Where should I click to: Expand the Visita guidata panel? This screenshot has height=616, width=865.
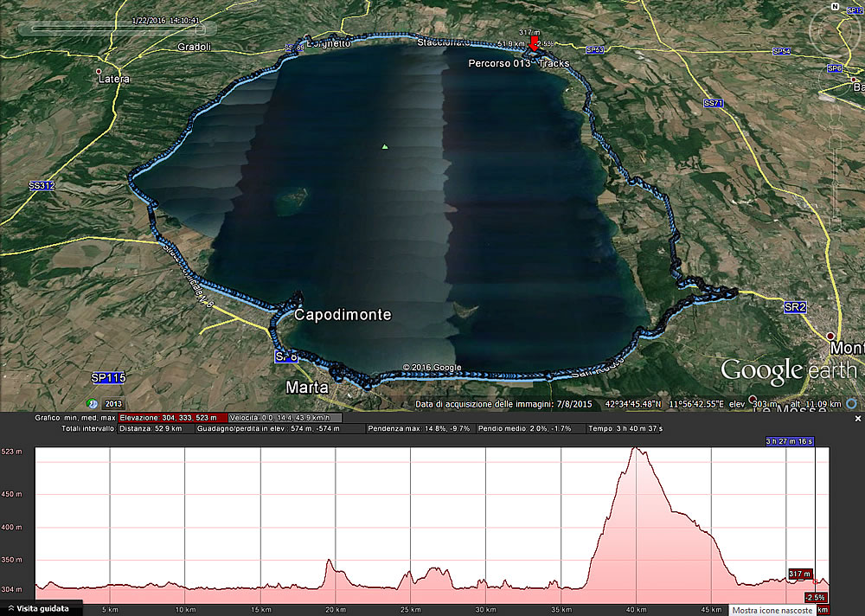41,609
